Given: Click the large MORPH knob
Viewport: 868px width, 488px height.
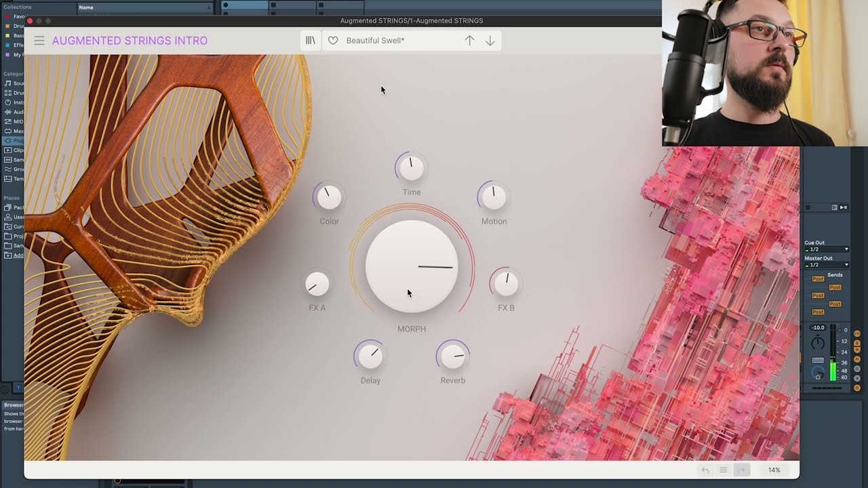Looking at the screenshot, I should [412, 266].
